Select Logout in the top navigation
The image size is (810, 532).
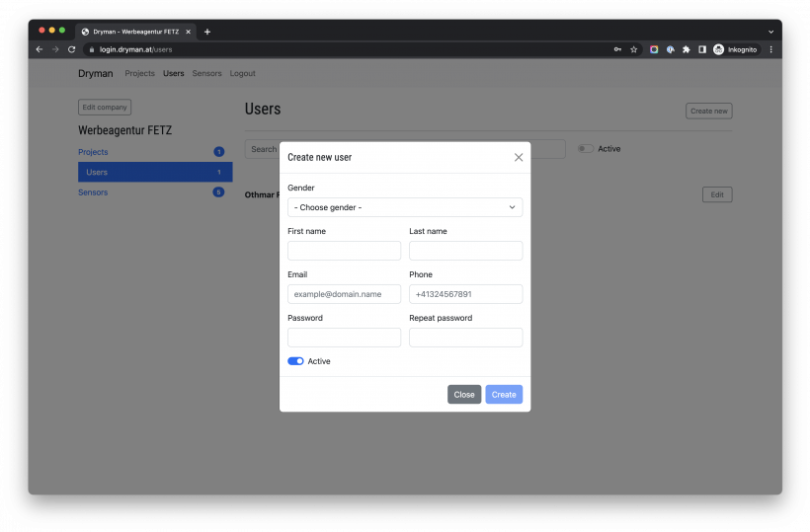[242, 73]
